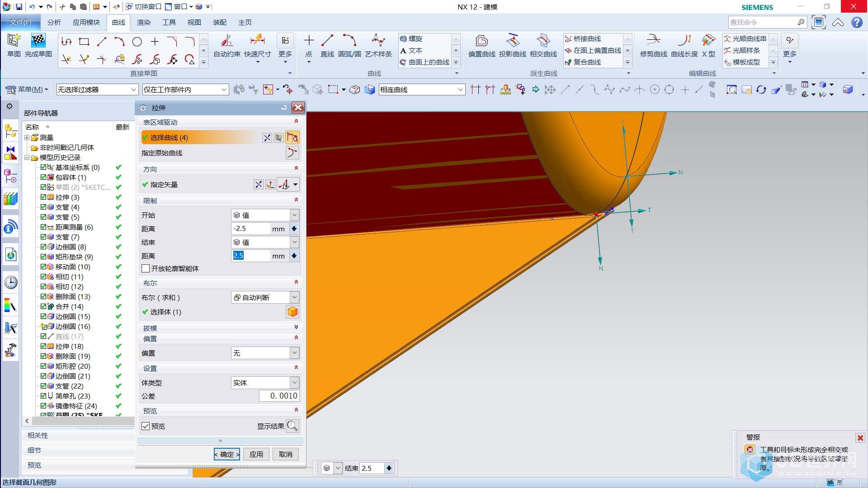The width and height of the screenshot is (868, 488).
Task: Click the Specify Origin Curve (指定原始曲线) icon
Action: pyautogui.click(x=292, y=153)
